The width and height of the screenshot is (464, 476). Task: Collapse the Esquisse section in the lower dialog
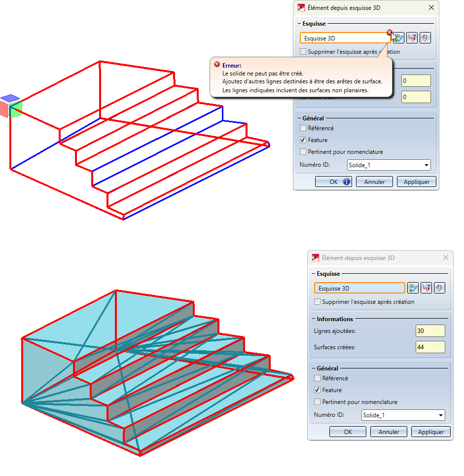click(314, 274)
